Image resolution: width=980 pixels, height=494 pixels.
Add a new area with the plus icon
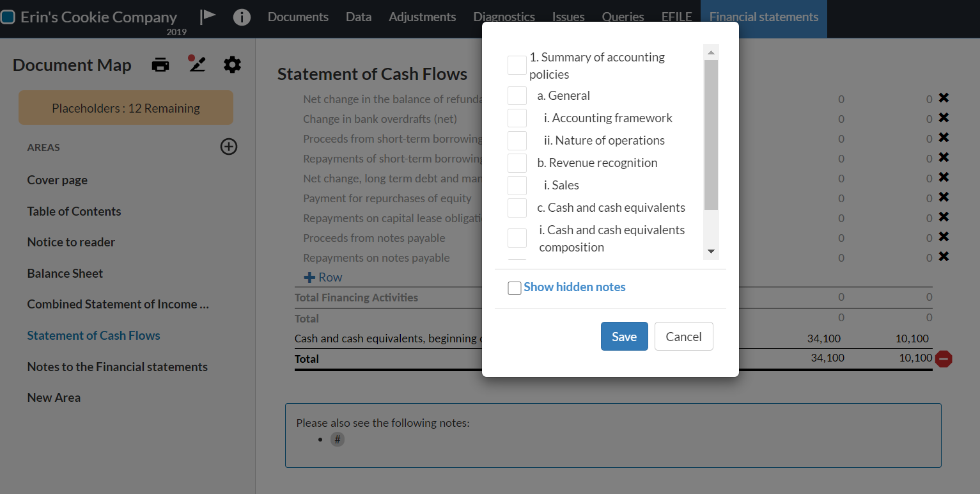(228, 147)
